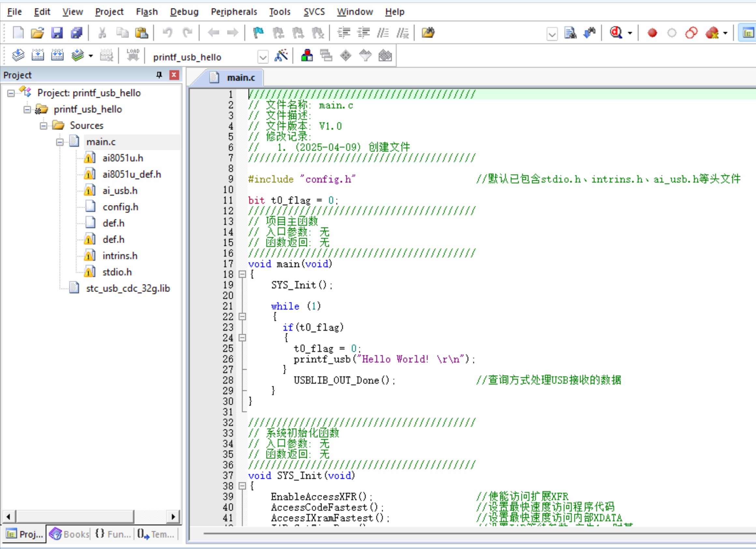Select stc_usb_cdc_32g.lib in the project tree

pos(128,289)
